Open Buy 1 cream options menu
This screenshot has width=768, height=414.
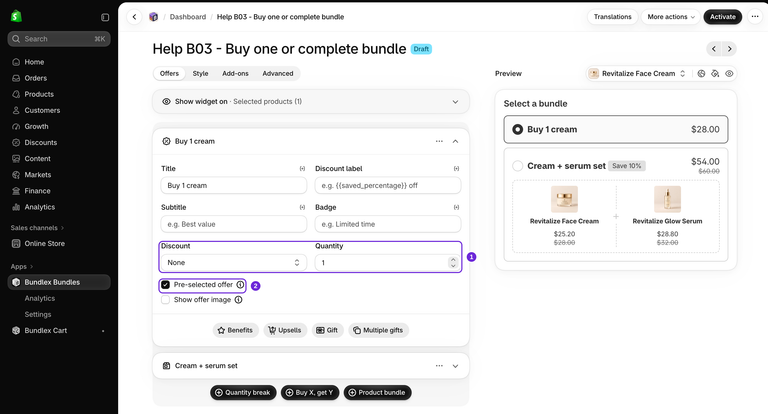[x=439, y=141]
